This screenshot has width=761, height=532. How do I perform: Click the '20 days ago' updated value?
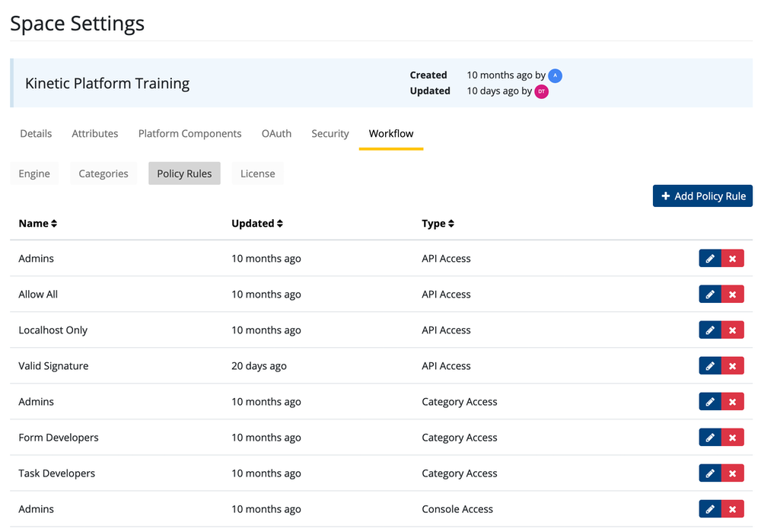(259, 366)
